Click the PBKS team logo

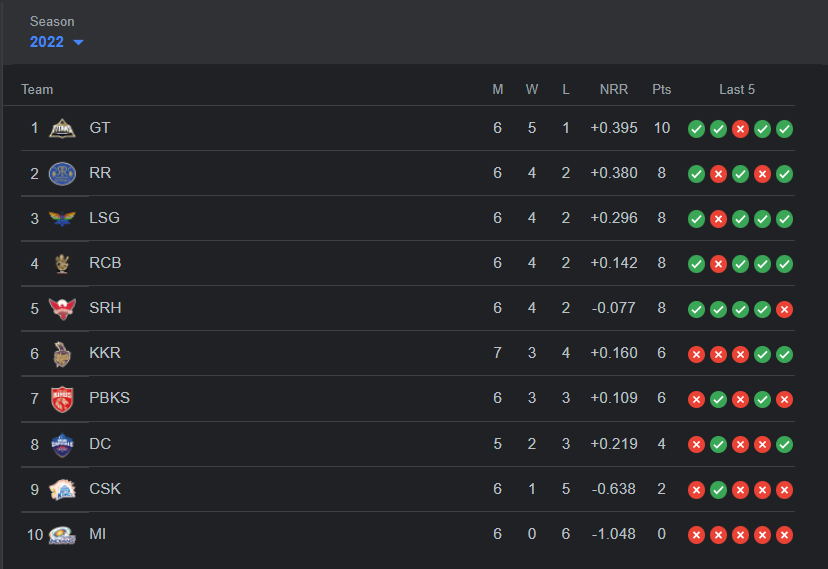click(x=63, y=398)
